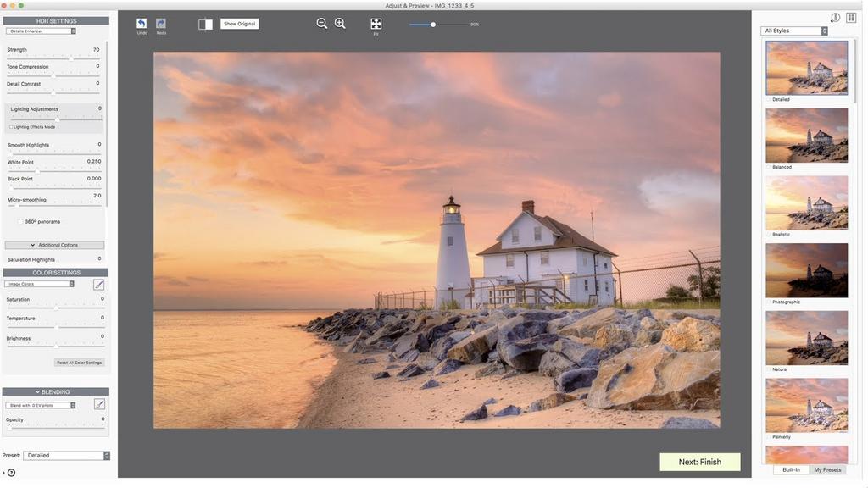Click the Detail Contrast slider

[x=53, y=92]
